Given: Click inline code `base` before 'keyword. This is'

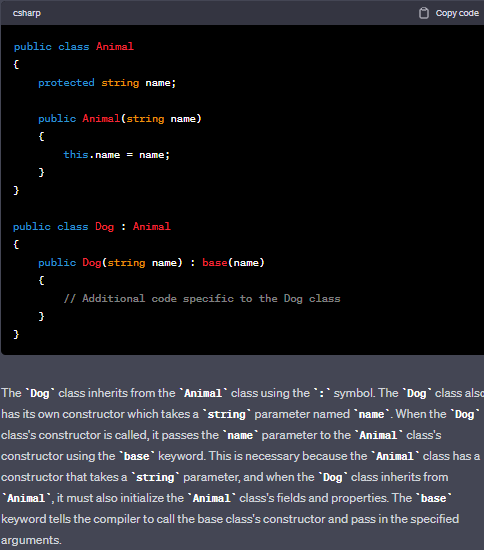Looking at the screenshot, I should coord(137,456).
